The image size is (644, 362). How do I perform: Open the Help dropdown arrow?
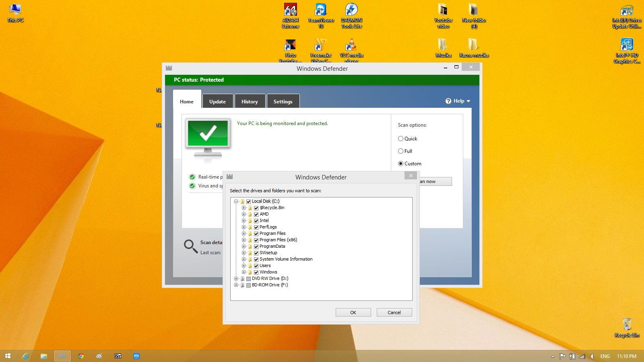[x=469, y=101]
